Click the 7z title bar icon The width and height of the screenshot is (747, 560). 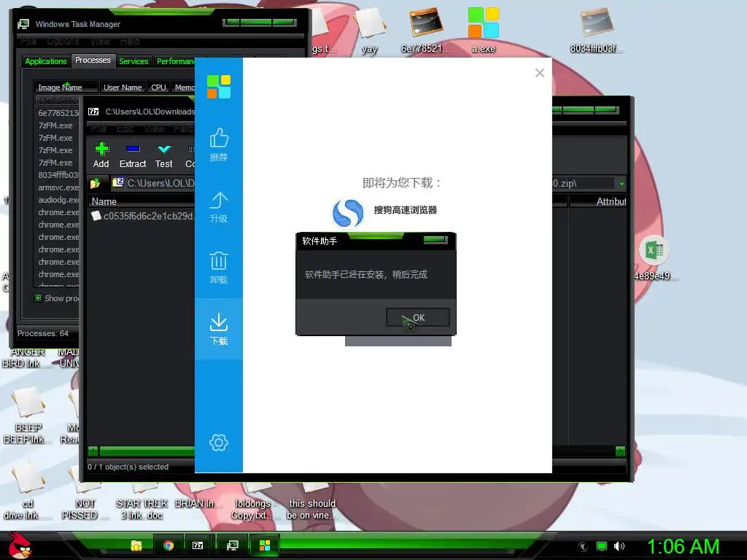pyautogui.click(x=93, y=112)
